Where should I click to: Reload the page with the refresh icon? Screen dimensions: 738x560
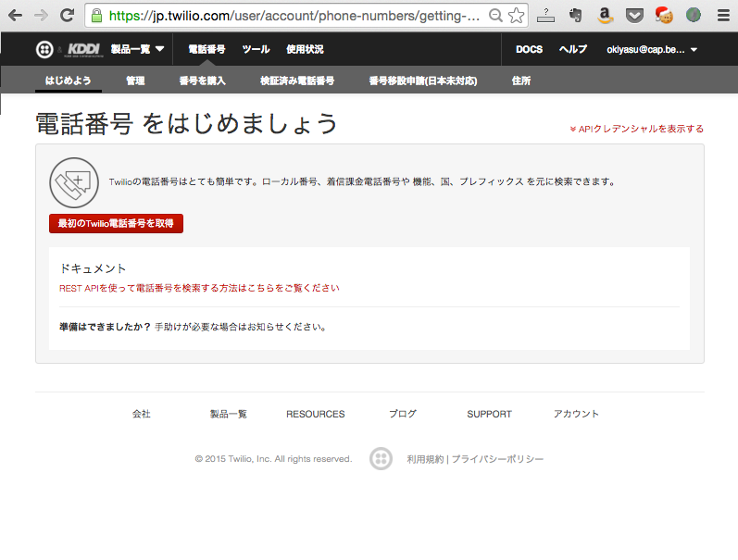click(67, 16)
